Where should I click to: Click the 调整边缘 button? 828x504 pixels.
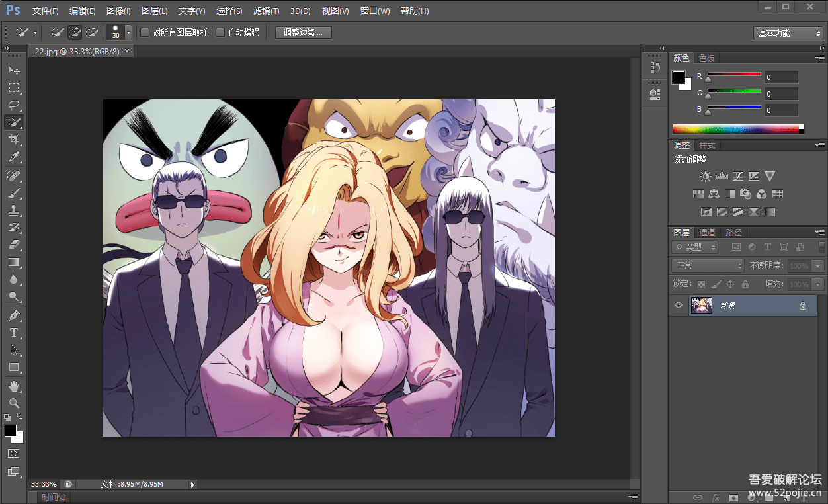pos(303,32)
